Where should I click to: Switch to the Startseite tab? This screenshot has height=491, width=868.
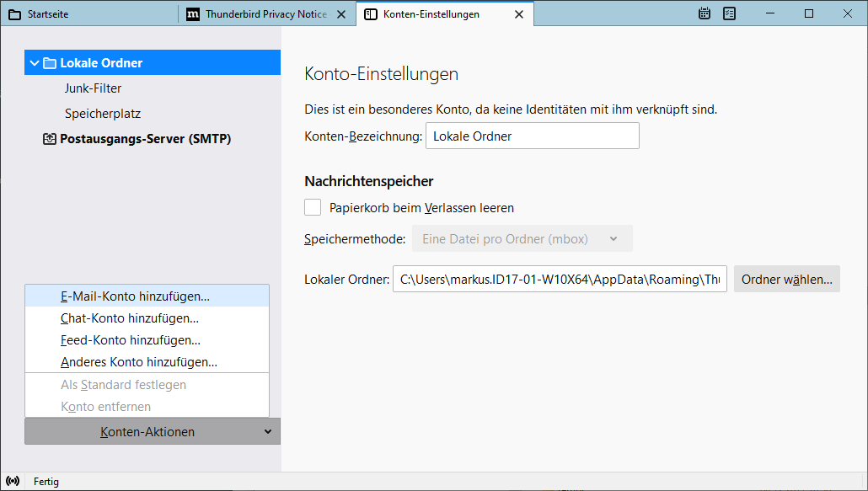tap(88, 14)
